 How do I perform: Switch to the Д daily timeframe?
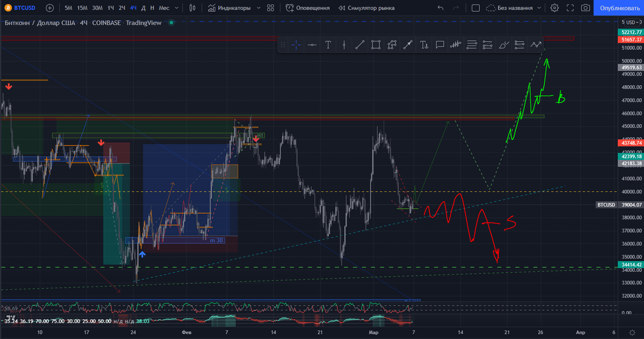[144, 8]
